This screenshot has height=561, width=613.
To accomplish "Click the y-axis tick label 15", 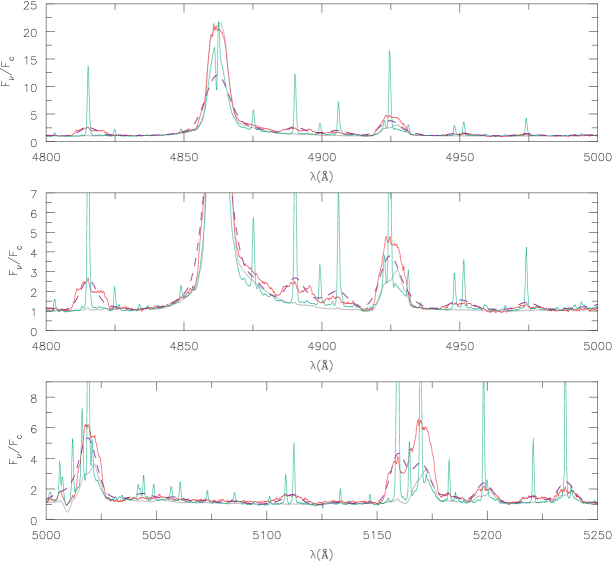I will point(30,60).
